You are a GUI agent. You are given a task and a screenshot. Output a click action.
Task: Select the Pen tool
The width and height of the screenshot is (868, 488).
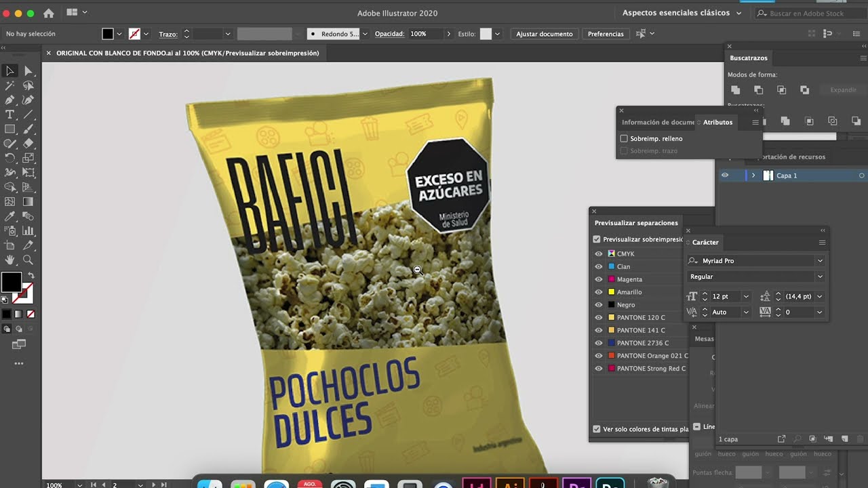10,100
